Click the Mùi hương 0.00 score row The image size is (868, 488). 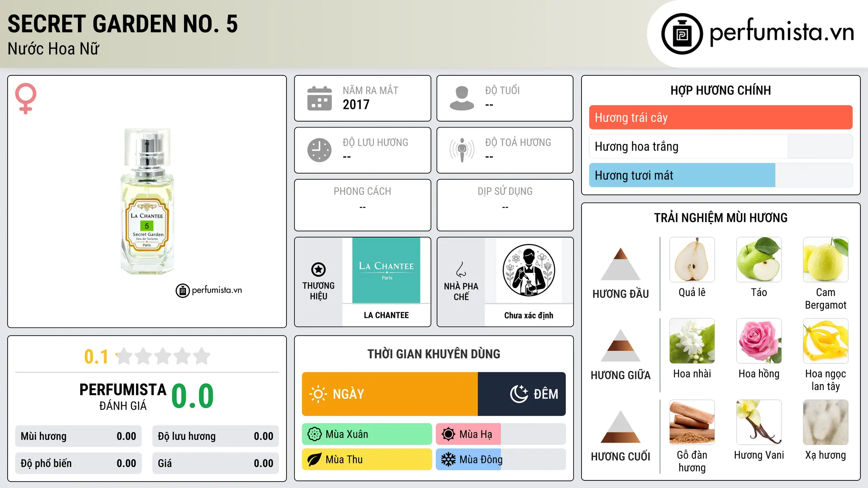pos(78,436)
